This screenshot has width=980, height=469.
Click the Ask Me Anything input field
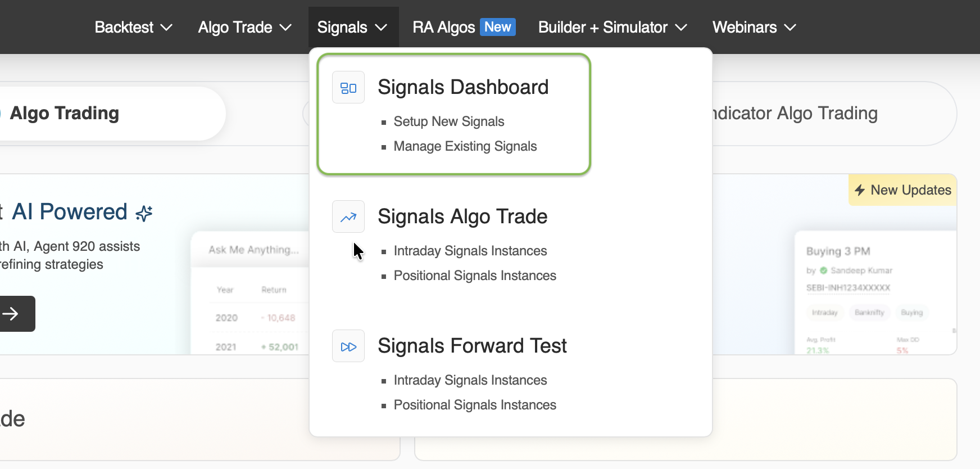point(253,250)
